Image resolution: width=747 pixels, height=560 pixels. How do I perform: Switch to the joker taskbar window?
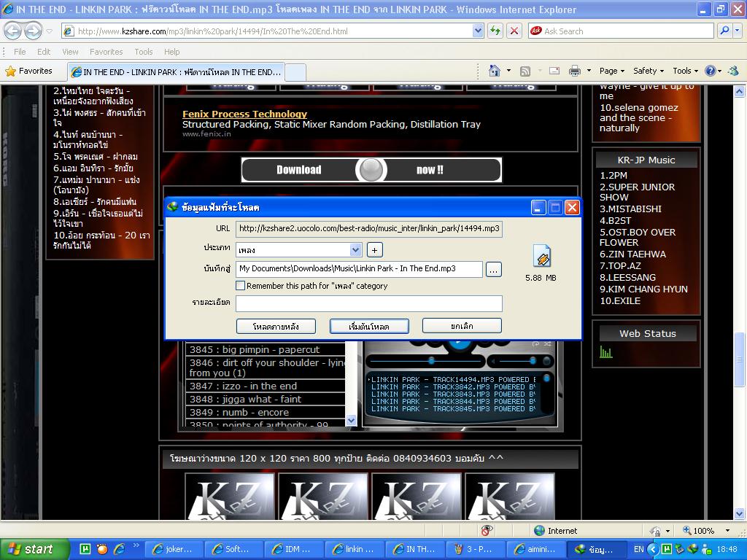(174, 549)
